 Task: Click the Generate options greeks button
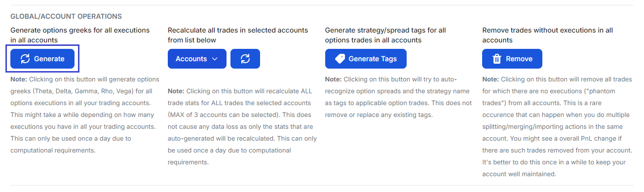(42, 59)
